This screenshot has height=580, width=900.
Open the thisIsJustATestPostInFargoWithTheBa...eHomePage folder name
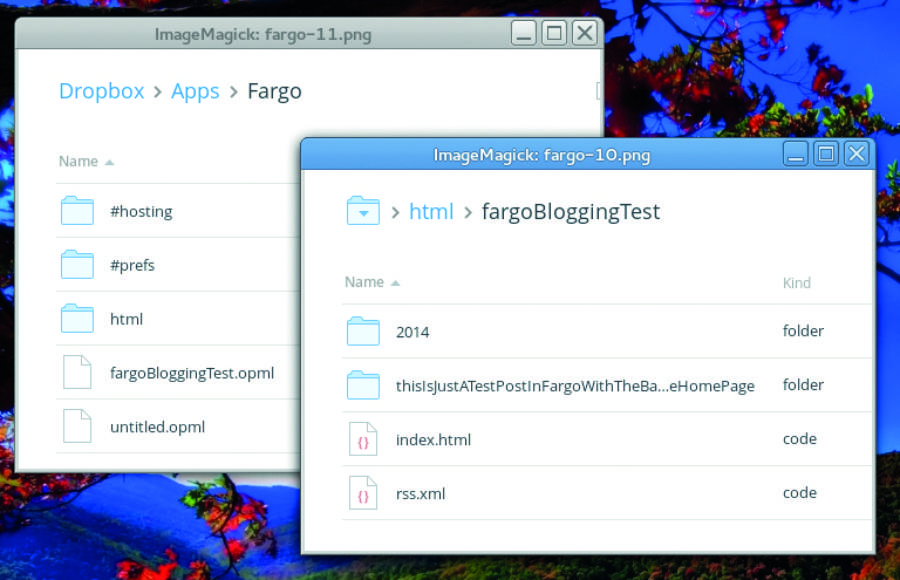click(575, 386)
